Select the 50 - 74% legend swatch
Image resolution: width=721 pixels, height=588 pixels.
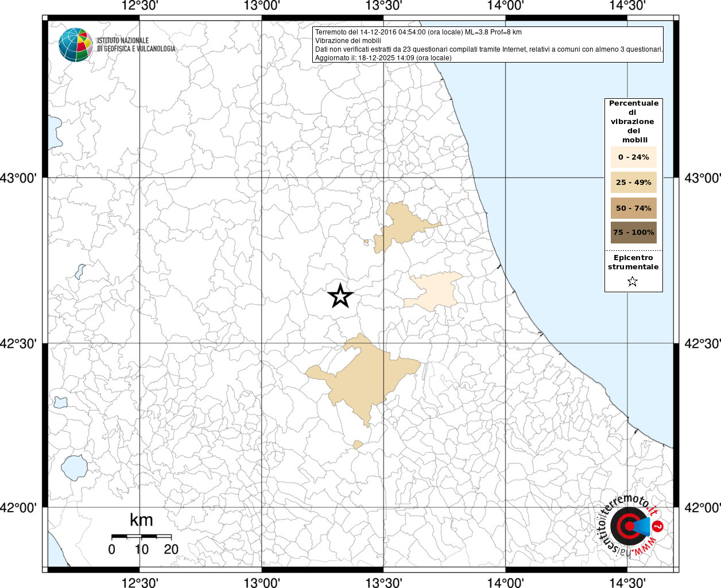[634, 208]
